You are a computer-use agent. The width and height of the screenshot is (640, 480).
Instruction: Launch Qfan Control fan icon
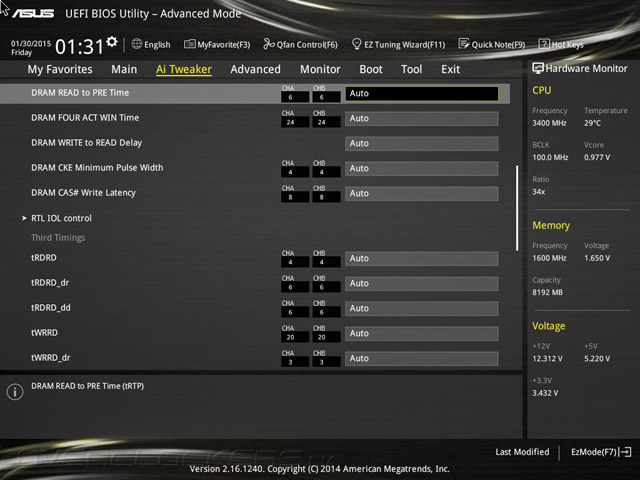coord(269,44)
